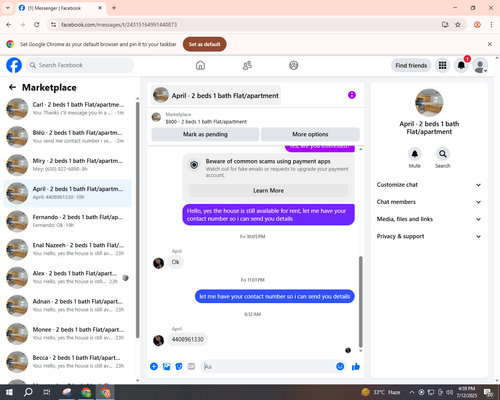The width and height of the screenshot is (500, 400).
Task: Click the conversation list scrollbar
Action: point(137,220)
